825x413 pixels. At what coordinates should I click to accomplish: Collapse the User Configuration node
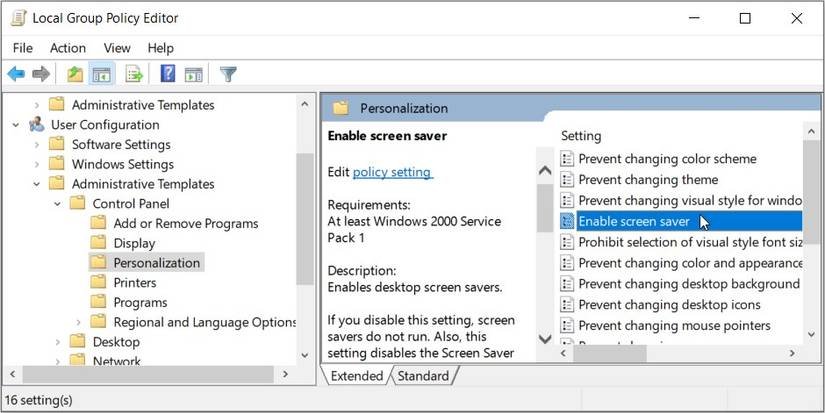click(17, 125)
